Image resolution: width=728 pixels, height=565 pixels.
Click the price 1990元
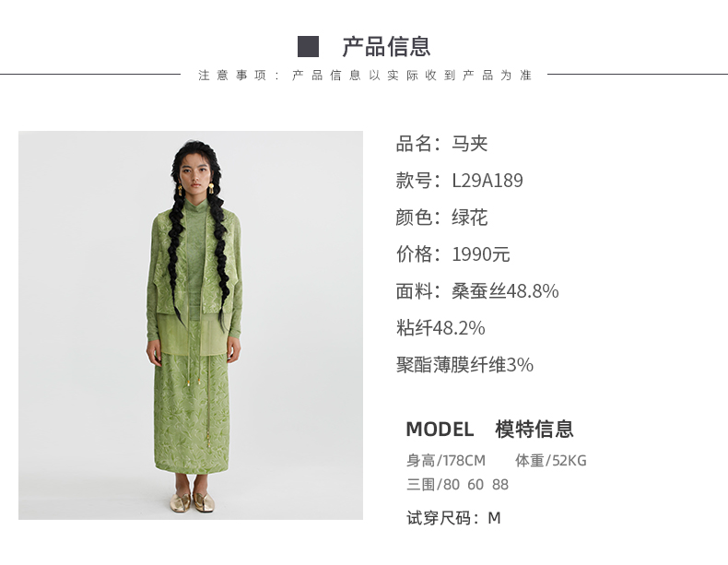[481, 254]
